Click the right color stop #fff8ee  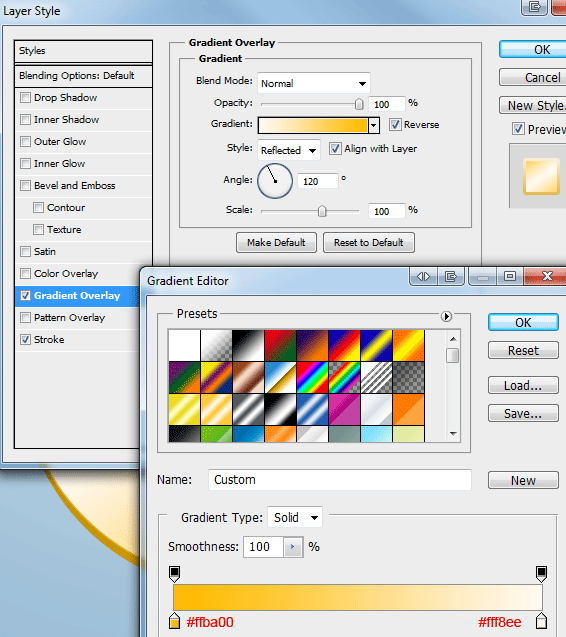pos(541,621)
